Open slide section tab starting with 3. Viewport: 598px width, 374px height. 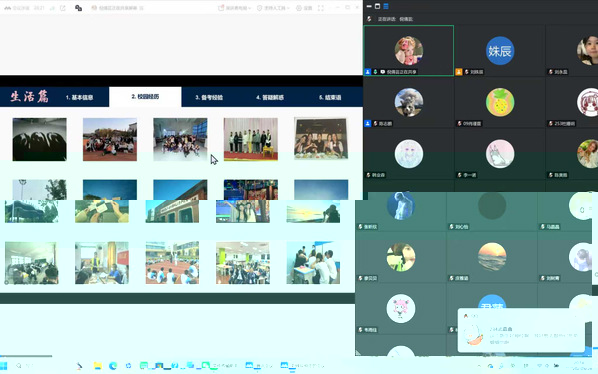tap(209, 97)
